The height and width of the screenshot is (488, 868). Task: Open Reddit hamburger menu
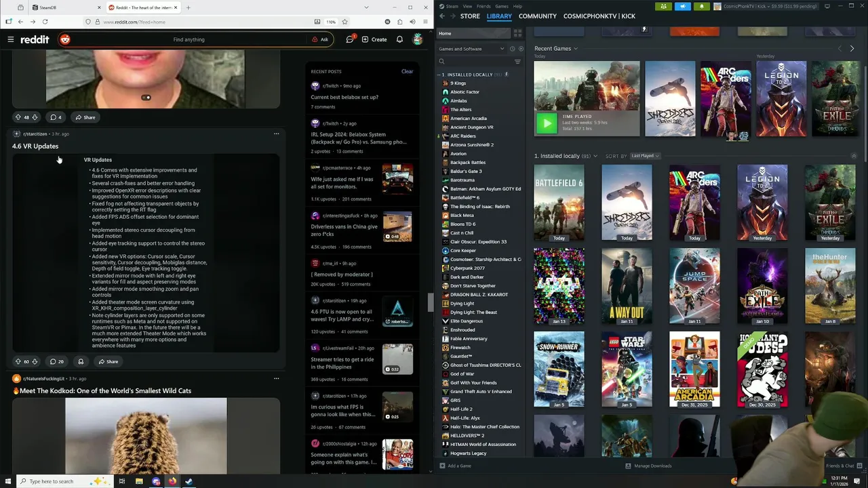tap(11, 39)
